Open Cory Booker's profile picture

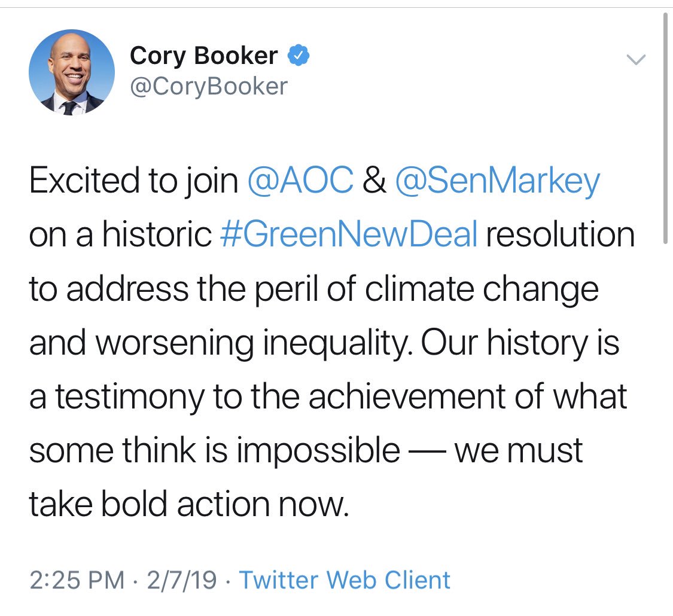coord(71,72)
